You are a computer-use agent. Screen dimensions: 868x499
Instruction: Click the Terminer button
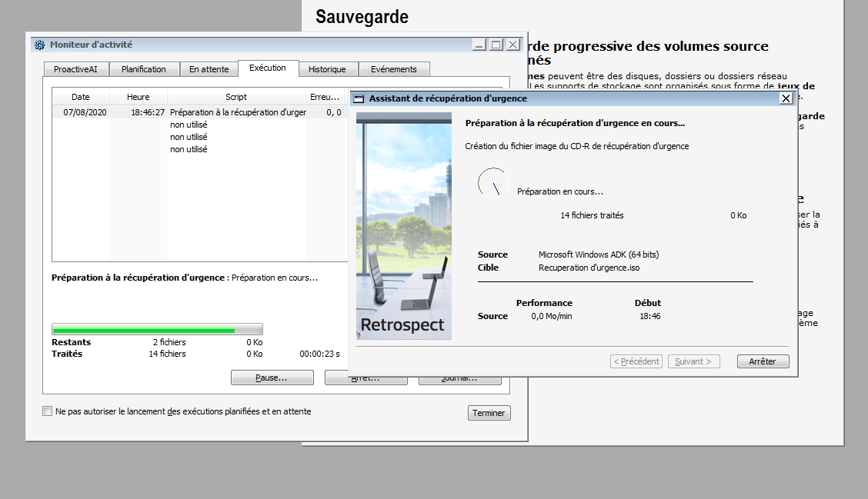click(489, 413)
